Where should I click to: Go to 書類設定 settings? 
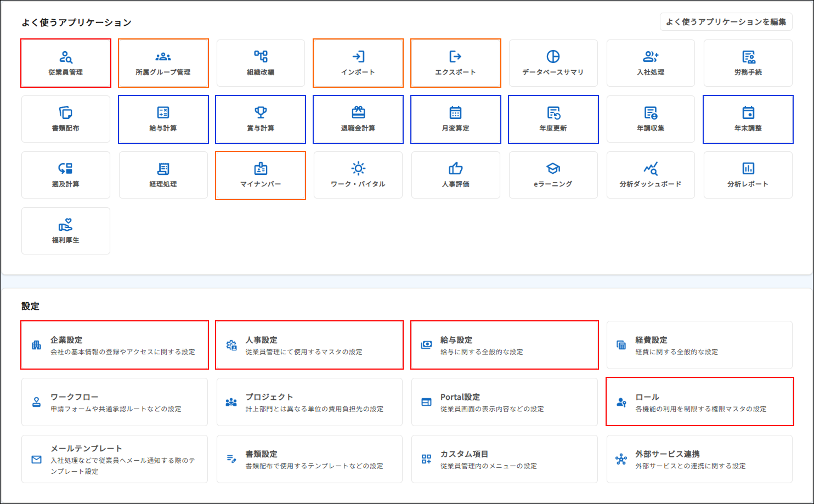point(309,459)
